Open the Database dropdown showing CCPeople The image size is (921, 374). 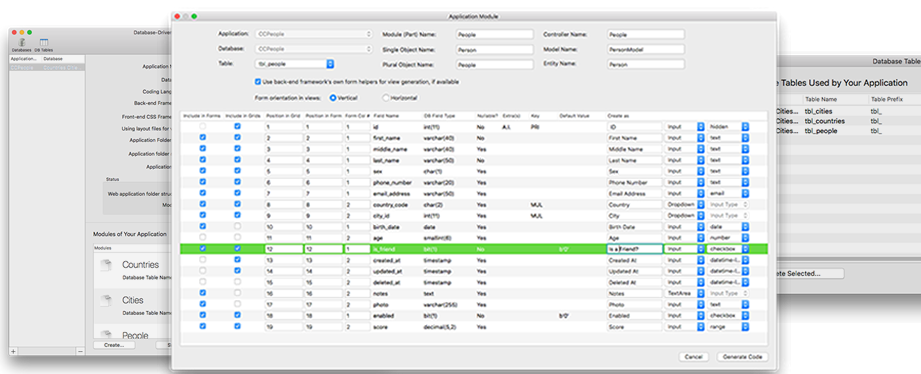click(x=314, y=49)
